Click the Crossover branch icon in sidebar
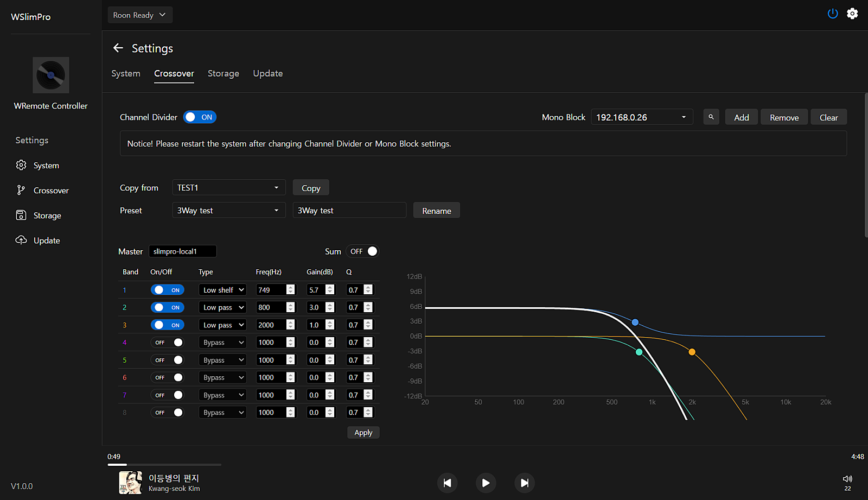868x500 pixels. 21,190
